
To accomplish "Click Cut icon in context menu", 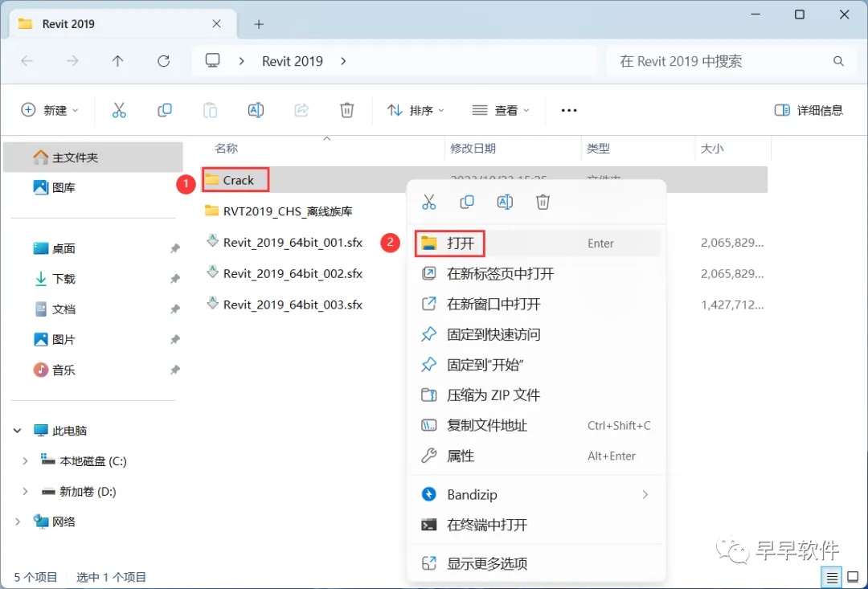I will pos(429,202).
